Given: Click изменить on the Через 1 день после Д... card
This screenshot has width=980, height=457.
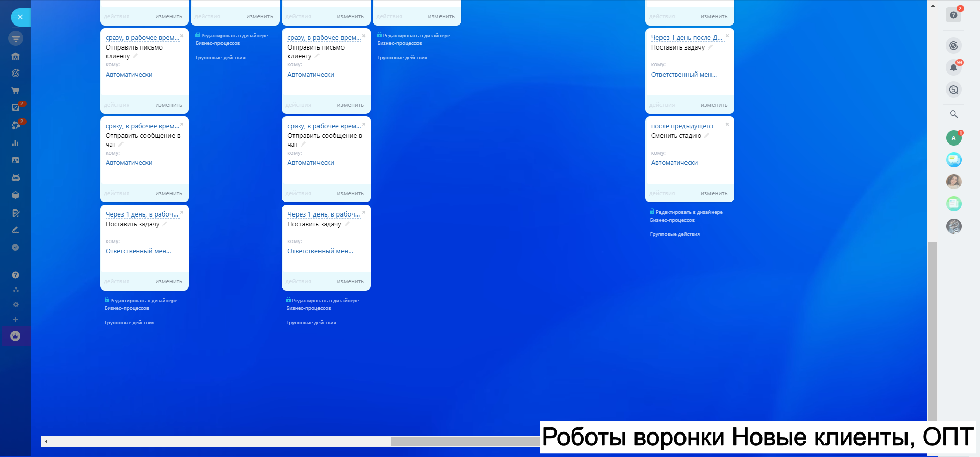Looking at the screenshot, I should 714,105.
